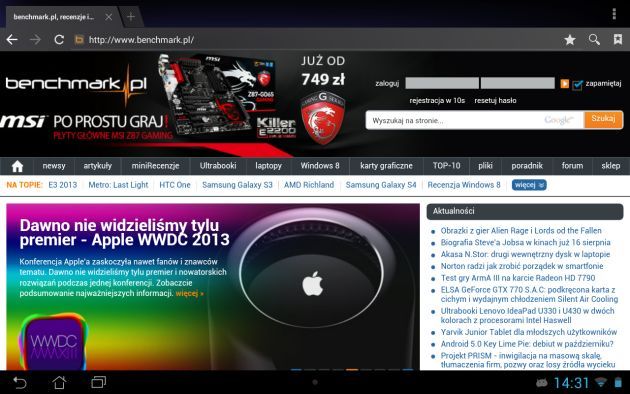Reload the page with the refresh icon

tap(59, 39)
